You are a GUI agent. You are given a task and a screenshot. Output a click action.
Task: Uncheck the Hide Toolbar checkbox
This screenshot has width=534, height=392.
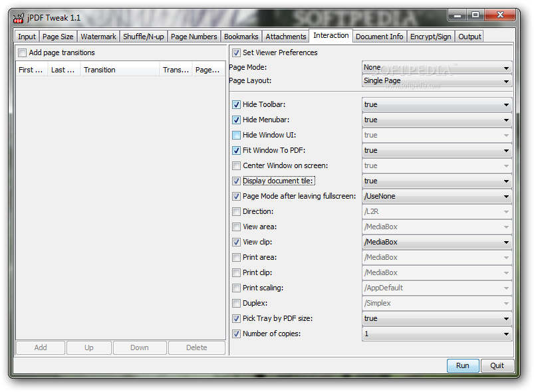click(x=236, y=104)
